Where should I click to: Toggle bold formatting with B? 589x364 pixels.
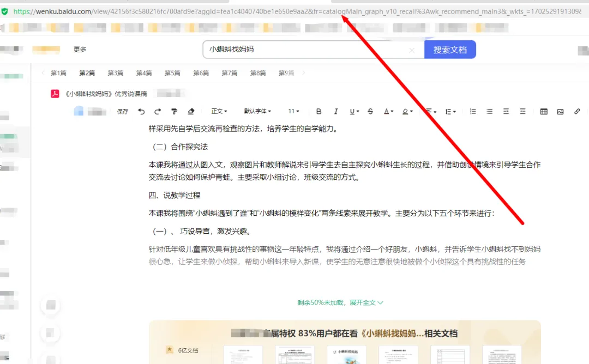coord(319,111)
